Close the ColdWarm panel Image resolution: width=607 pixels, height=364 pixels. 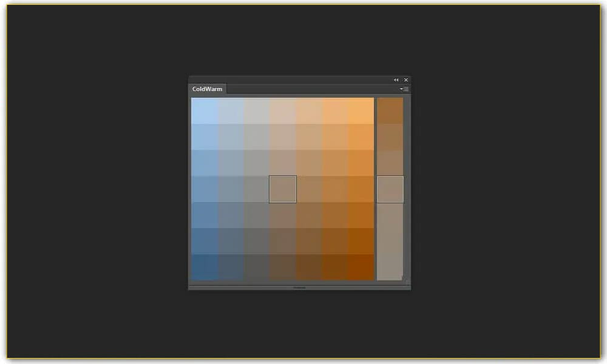pos(406,80)
